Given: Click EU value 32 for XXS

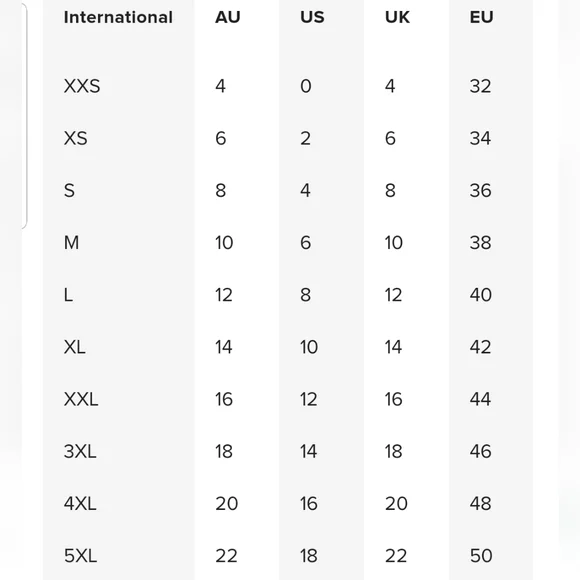Looking at the screenshot, I should pyautogui.click(x=480, y=86).
